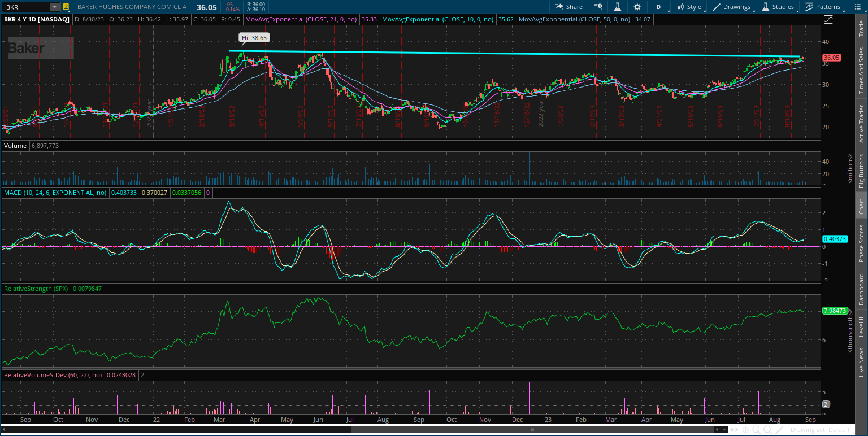Click the BAKER HUGHES COMPANY COM CL A name
The image size is (868, 436).
(x=132, y=7)
